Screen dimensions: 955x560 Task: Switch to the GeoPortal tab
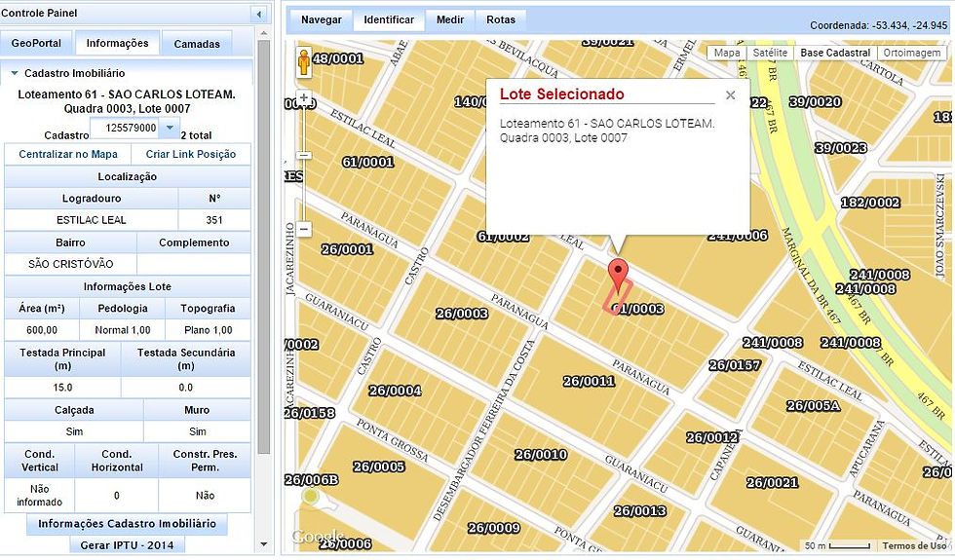tap(37, 43)
